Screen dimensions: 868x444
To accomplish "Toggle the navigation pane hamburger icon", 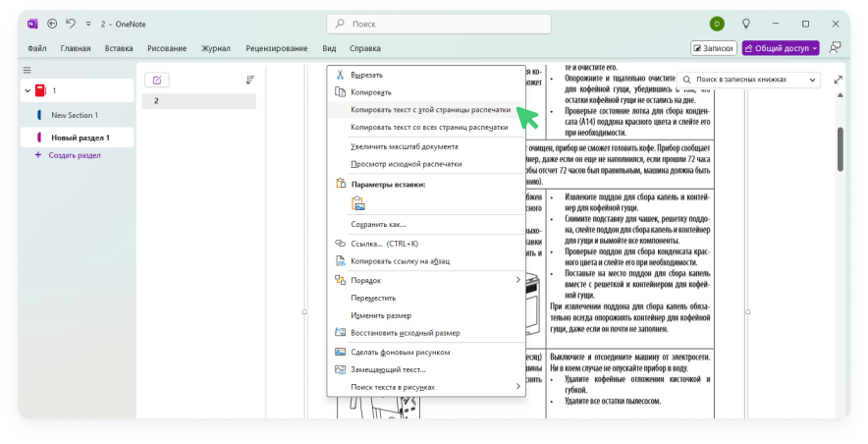I will (27, 71).
